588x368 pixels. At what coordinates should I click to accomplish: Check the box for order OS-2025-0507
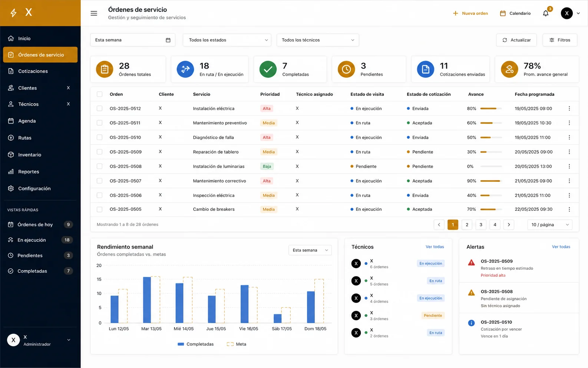click(99, 181)
